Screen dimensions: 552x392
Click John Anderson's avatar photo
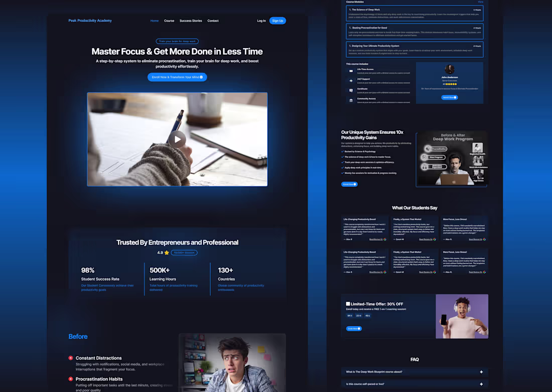(450, 69)
